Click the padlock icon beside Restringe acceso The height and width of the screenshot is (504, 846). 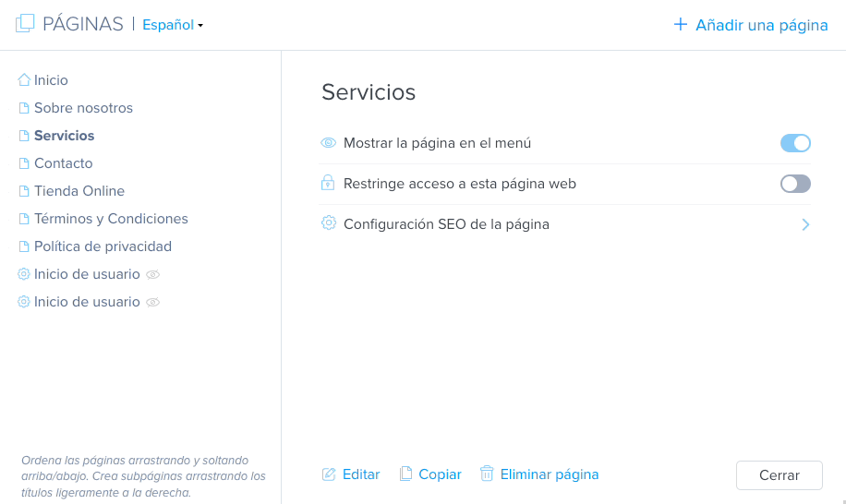[x=328, y=183]
